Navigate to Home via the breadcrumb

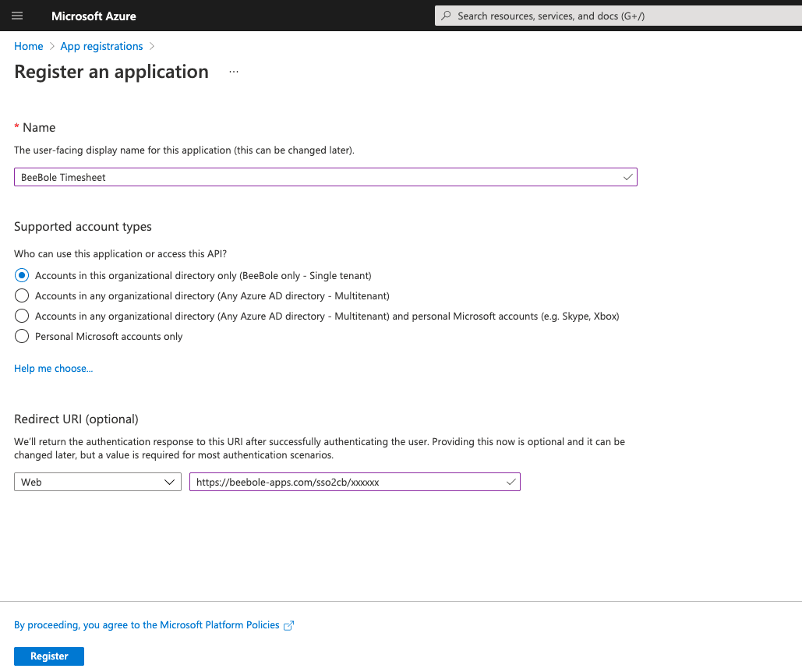(28, 46)
